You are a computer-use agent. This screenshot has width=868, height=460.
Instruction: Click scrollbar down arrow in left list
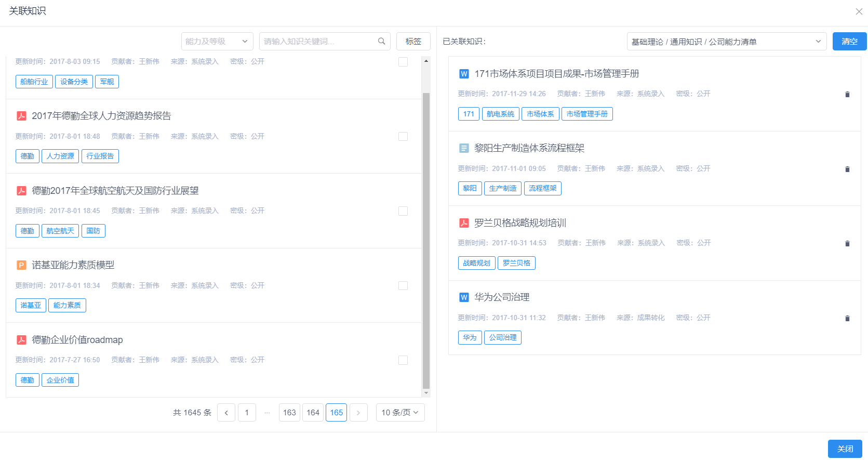point(426,393)
